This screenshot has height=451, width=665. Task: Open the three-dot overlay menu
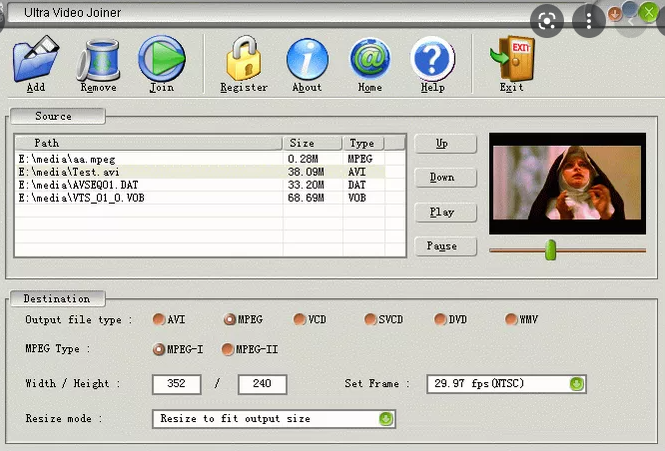[589, 21]
